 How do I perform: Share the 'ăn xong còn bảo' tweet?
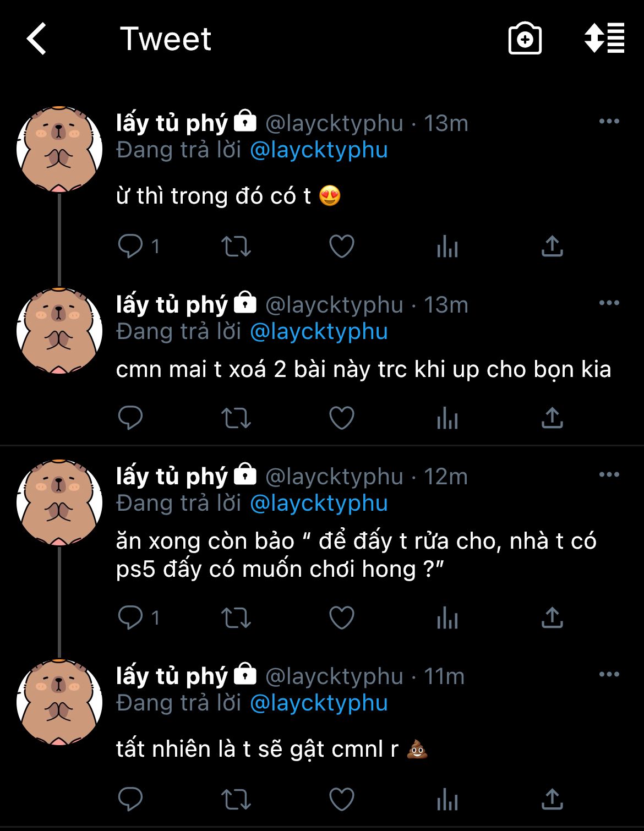(x=552, y=617)
